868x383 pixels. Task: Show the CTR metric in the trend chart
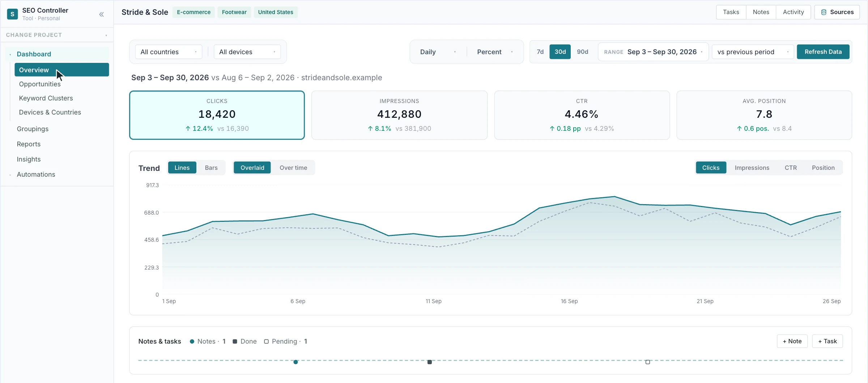pos(791,168)
